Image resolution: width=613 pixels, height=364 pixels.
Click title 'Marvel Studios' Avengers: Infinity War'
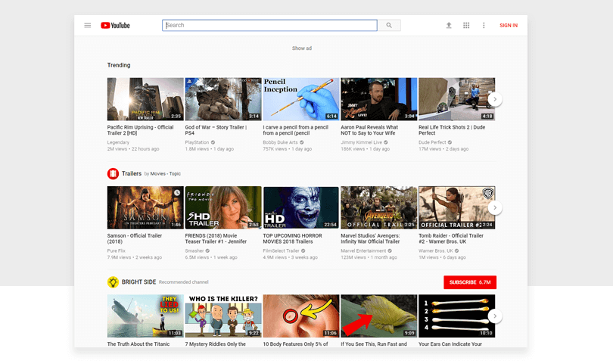(370, 238)
